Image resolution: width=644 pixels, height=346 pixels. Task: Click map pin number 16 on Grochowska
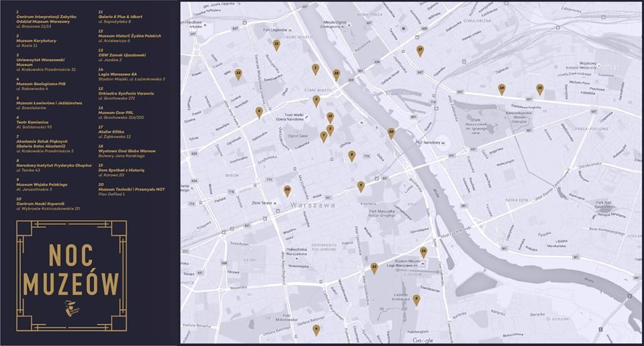[x=501, y=89]
